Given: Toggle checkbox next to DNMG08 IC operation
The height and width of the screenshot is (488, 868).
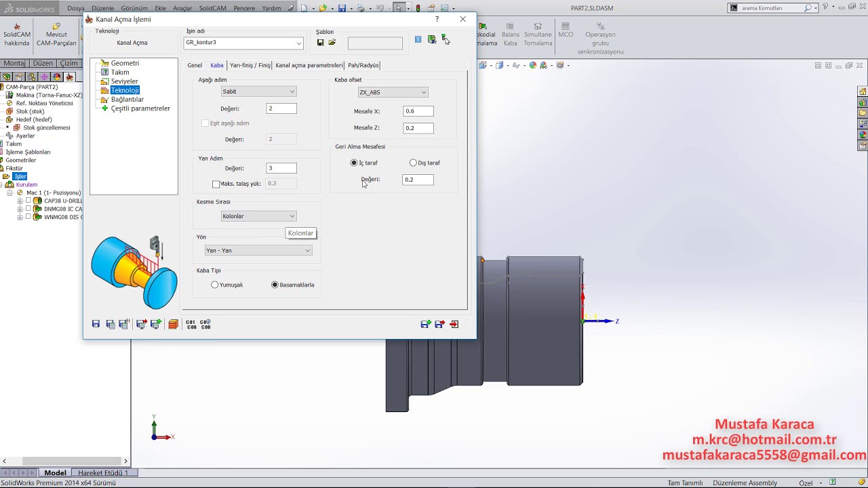Looking at the screenshot, I should pos(28,209).
